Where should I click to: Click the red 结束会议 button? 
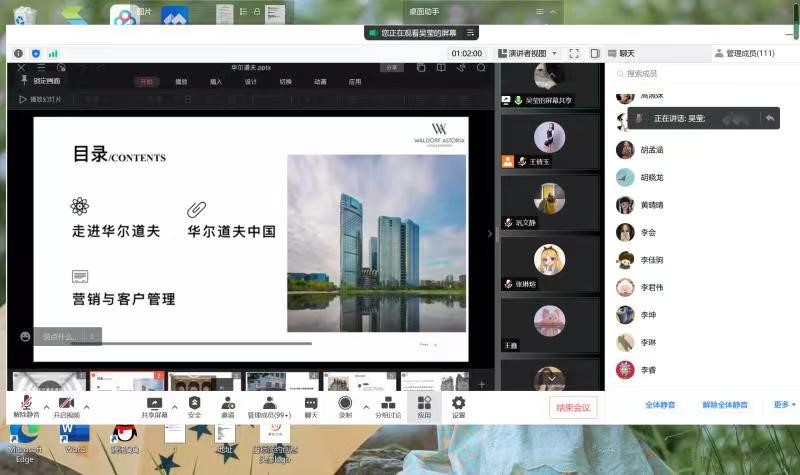[x=574, y=406]
